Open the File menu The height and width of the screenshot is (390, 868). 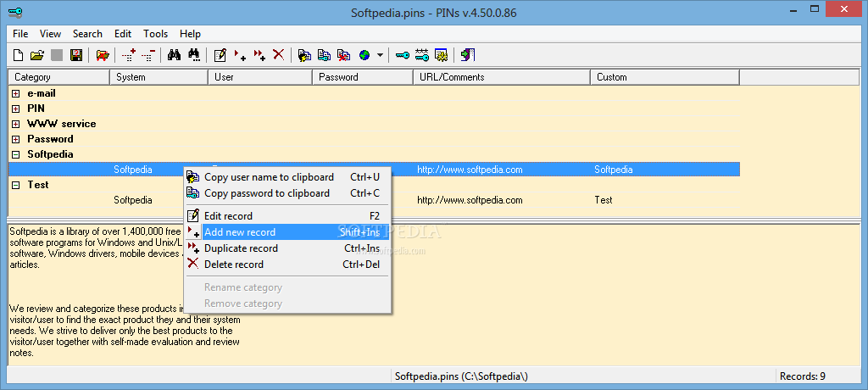point(20,34)
